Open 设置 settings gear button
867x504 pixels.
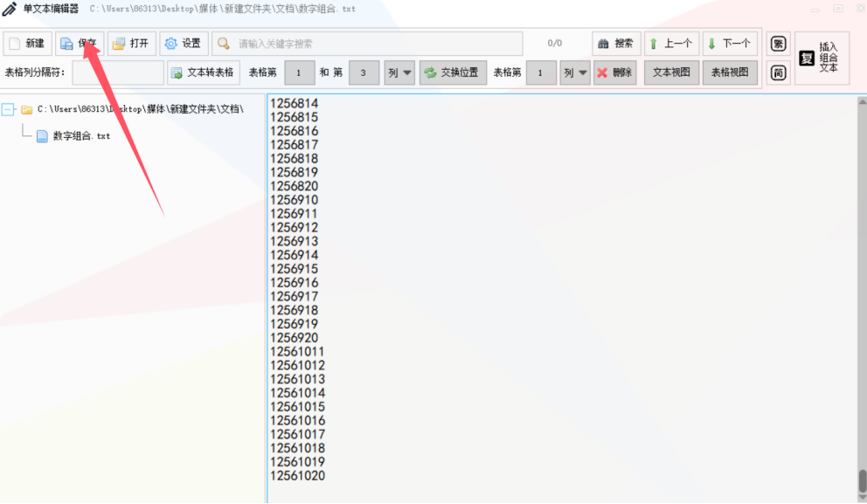pos(184,44)
